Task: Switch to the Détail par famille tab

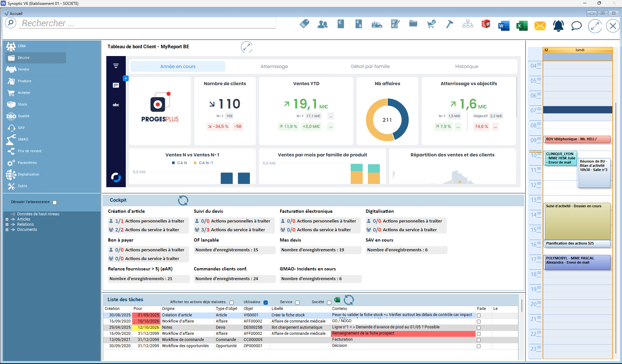Action: pos(370,66)
